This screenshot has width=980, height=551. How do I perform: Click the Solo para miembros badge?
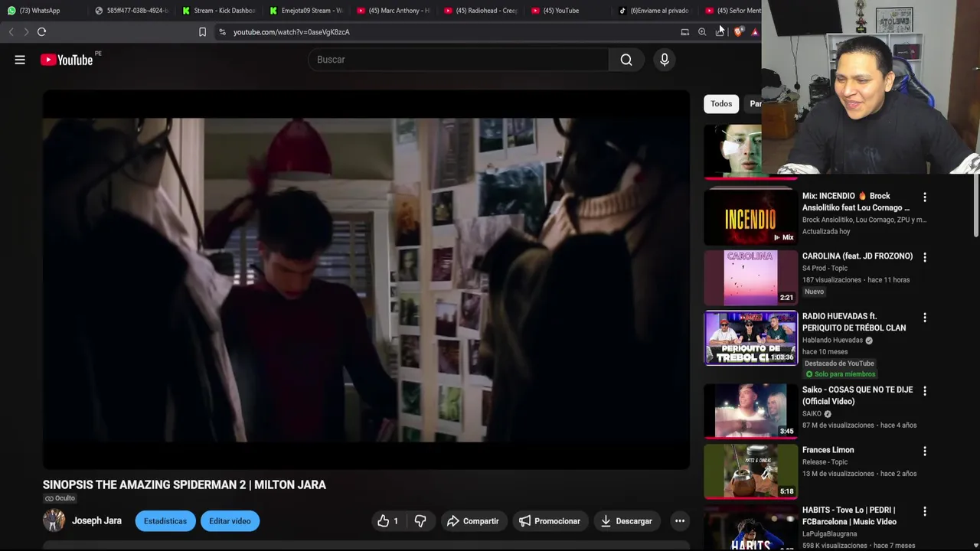pyautogui.click(x=840, y=374)
